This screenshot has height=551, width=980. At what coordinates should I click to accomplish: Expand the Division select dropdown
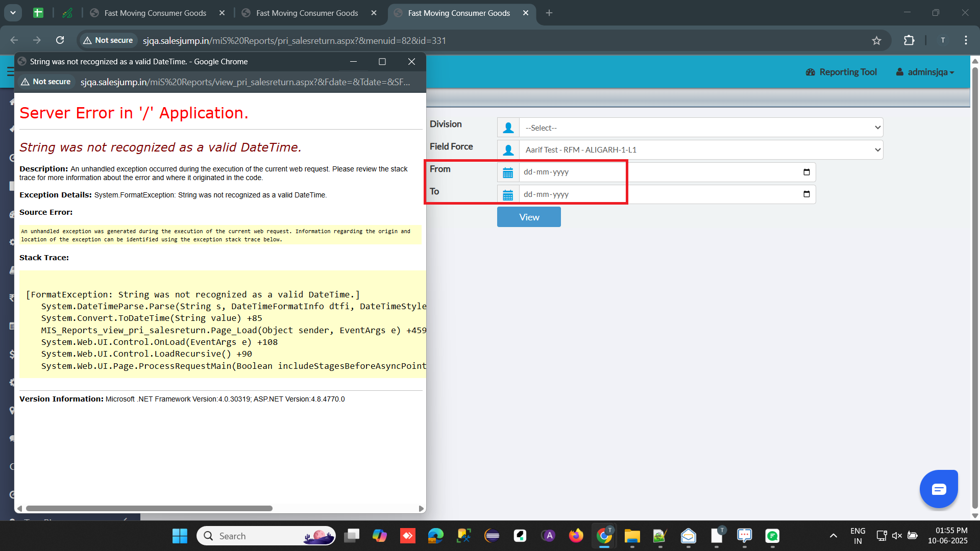701,128
